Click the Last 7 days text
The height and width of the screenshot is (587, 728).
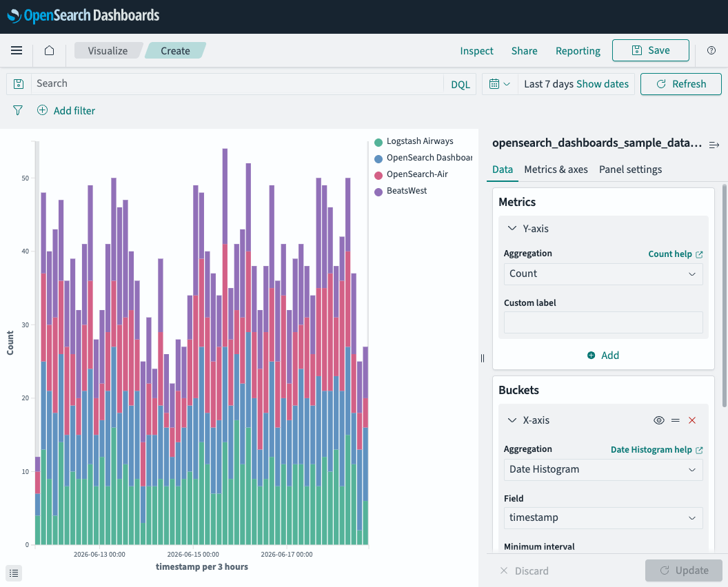click(x=548, y=84)
